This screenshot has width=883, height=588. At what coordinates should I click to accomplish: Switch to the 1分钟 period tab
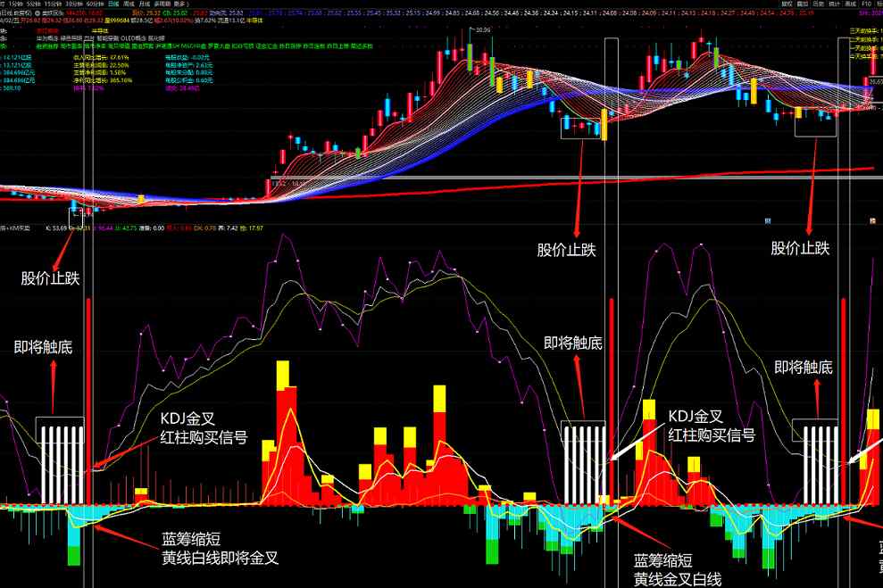pyautogui.click(x=16, y=4)
